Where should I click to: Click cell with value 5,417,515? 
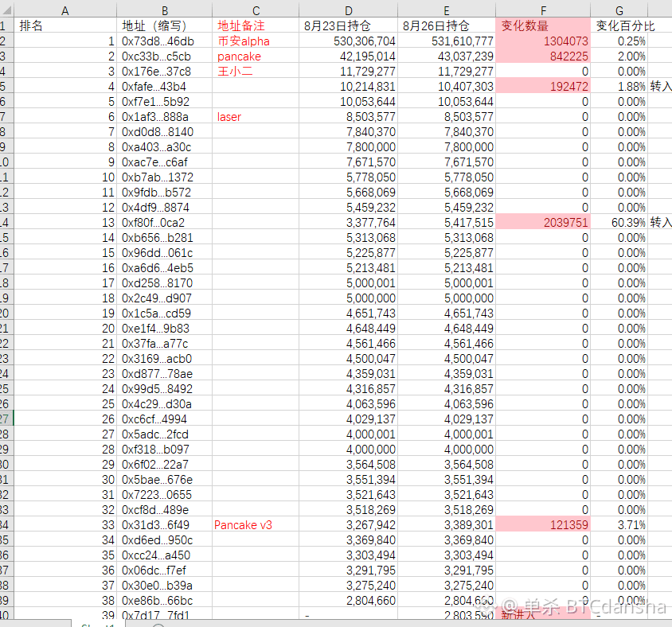[447, 222]
